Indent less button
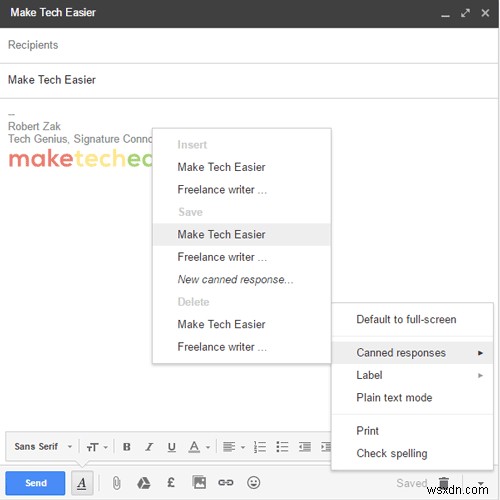Image resolution: width=500 pixels, height=500 pixels. pos(305,447)
